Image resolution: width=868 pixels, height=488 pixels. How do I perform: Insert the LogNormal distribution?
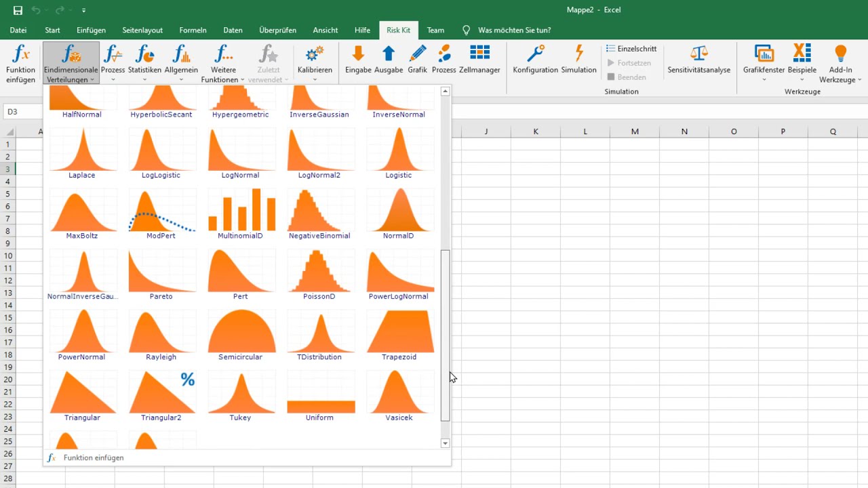(241, 155)
